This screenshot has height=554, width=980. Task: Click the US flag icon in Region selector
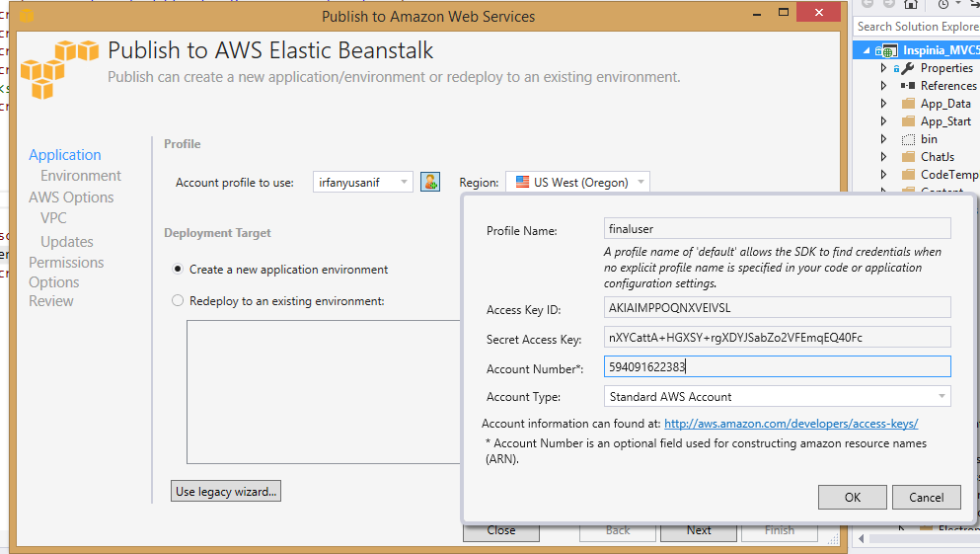pos(522,182)
